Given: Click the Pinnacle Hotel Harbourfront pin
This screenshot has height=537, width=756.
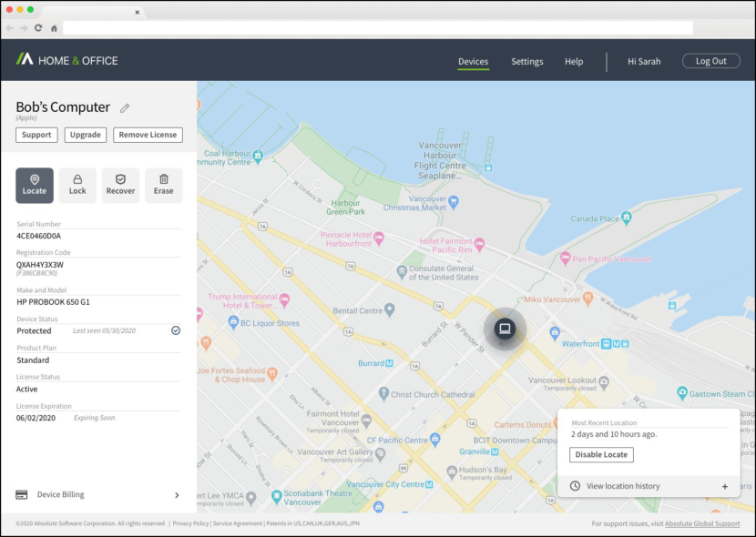Looking at the screenshot, I should pos(379,238).
